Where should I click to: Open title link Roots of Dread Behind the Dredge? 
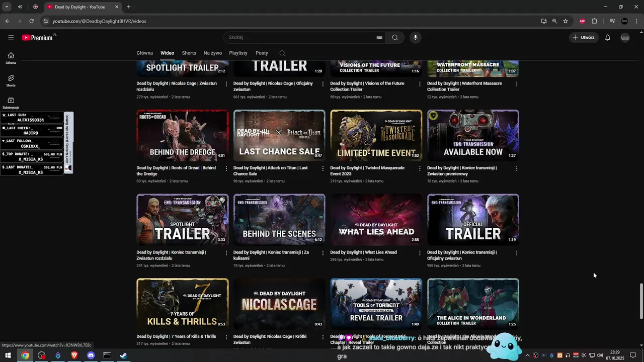[x=176, y=171]
